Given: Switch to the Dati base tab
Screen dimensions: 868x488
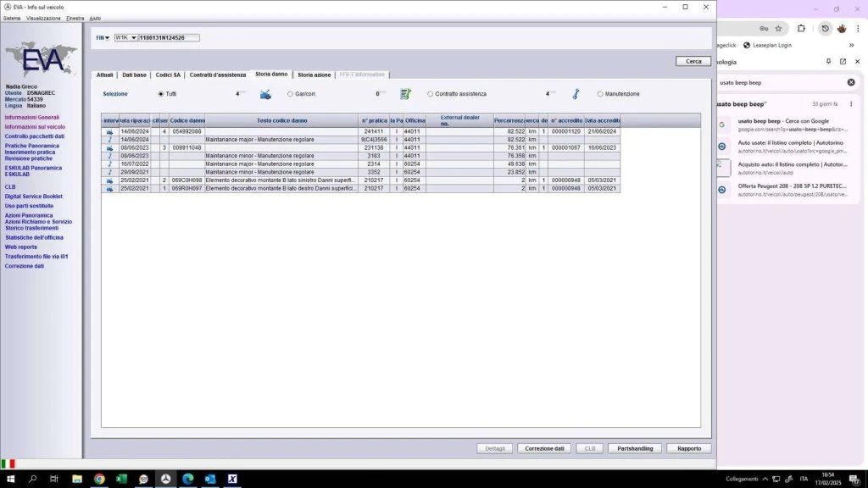Looking at the screenshot, I should tap(135, 75).
